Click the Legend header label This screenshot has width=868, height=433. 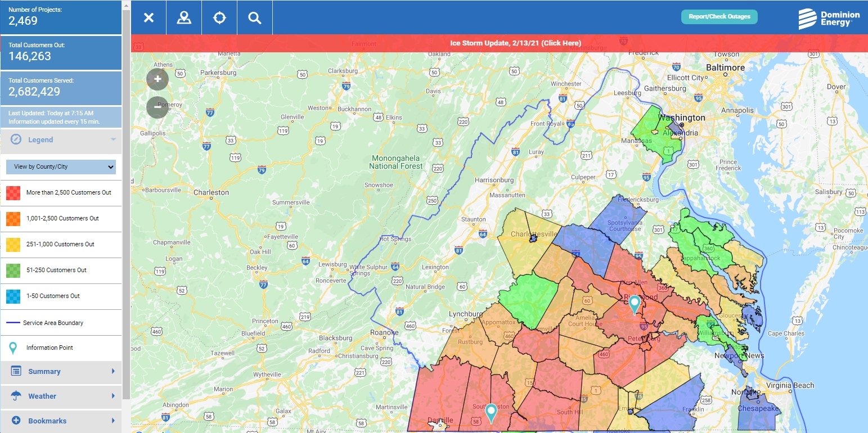[41, 139]
